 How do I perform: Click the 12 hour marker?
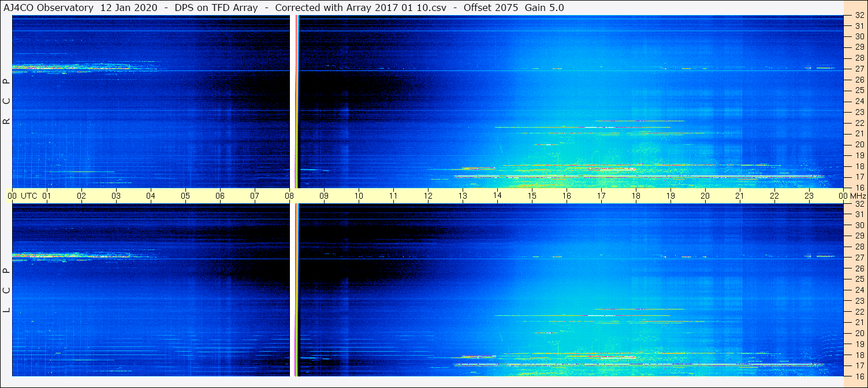click(x=428, y=196)
